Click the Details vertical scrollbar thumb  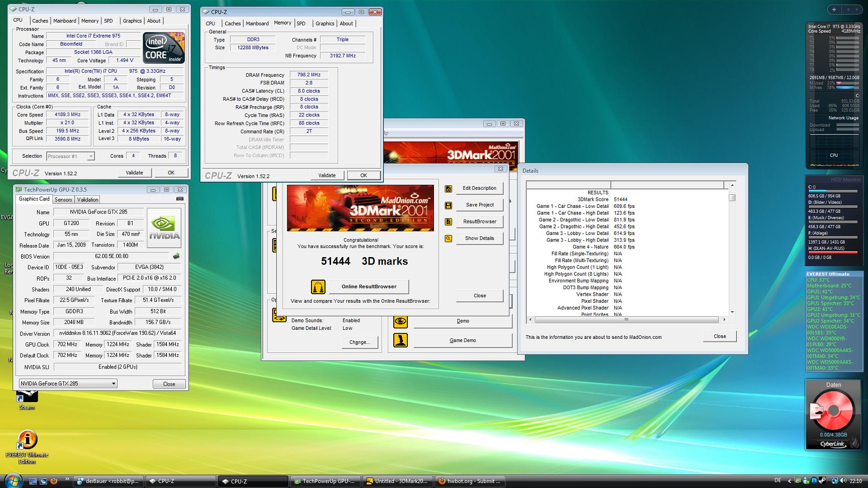pyautogui.click(x=732, y=198)
